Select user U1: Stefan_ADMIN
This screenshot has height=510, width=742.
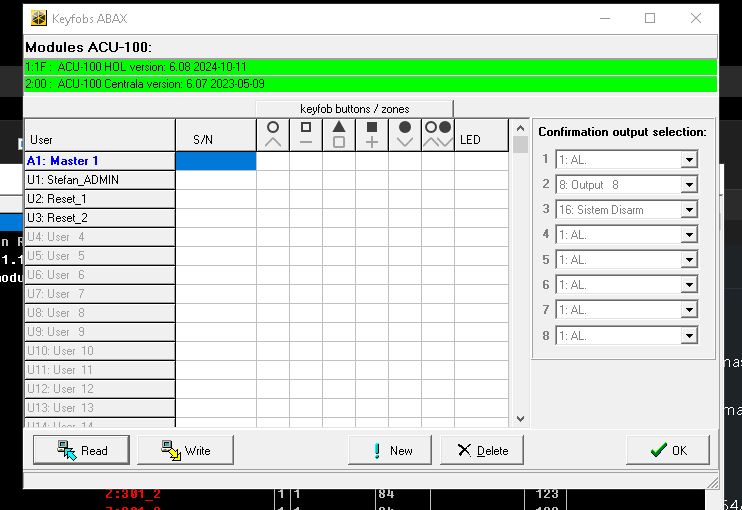coord(100,179)
